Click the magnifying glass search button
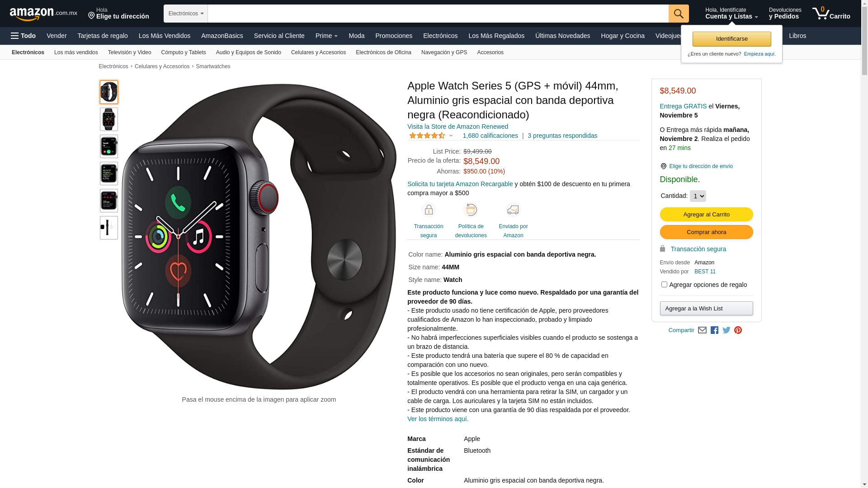 tap(679, 14)
